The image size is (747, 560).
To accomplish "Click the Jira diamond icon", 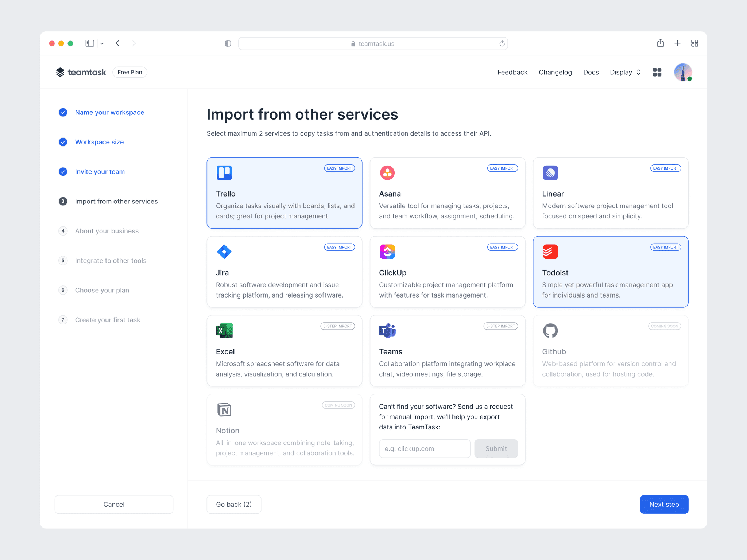I will [x=224, y=252].
